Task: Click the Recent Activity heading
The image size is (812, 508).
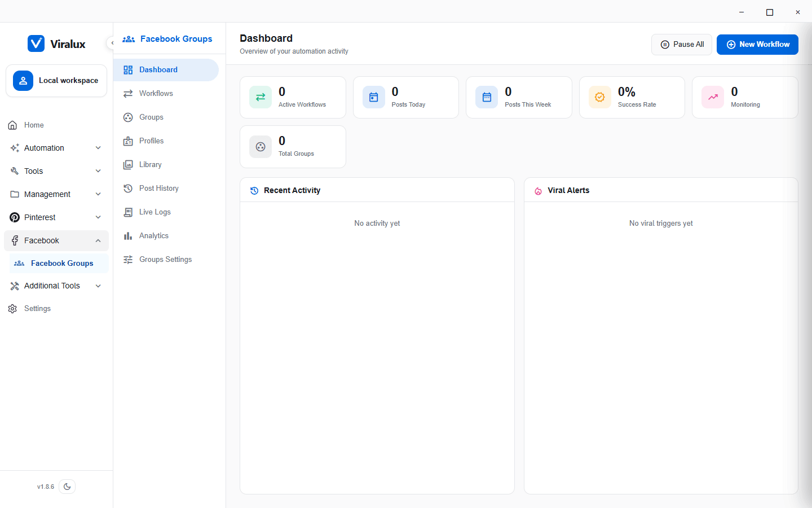Action: [292, 191]
